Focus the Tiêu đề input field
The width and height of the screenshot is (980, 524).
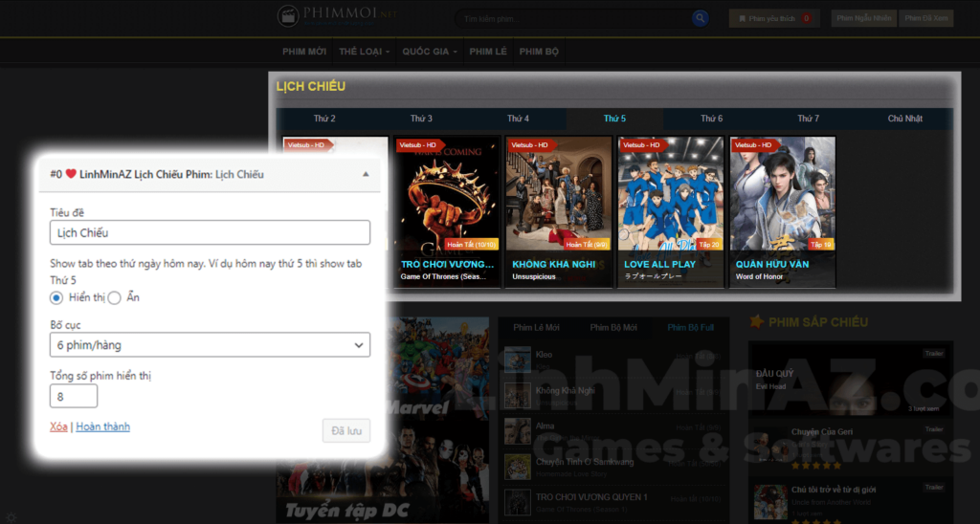tap(210, 232)
